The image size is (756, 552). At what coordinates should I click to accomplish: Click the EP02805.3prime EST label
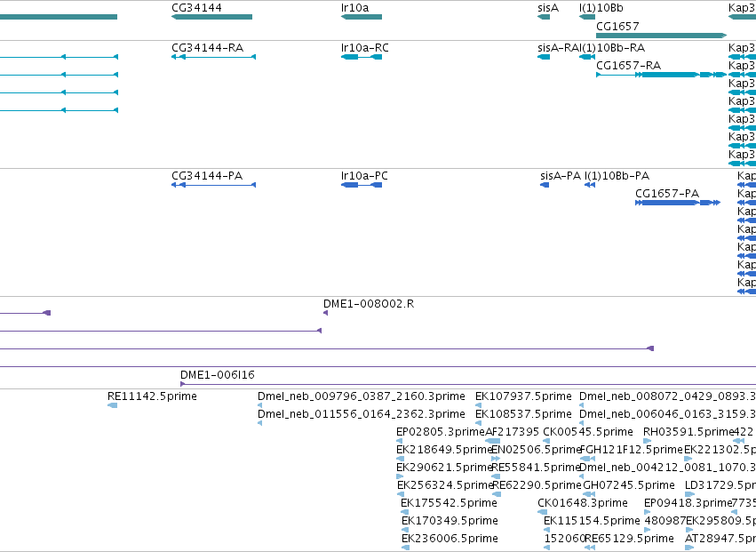coord(441,432)
